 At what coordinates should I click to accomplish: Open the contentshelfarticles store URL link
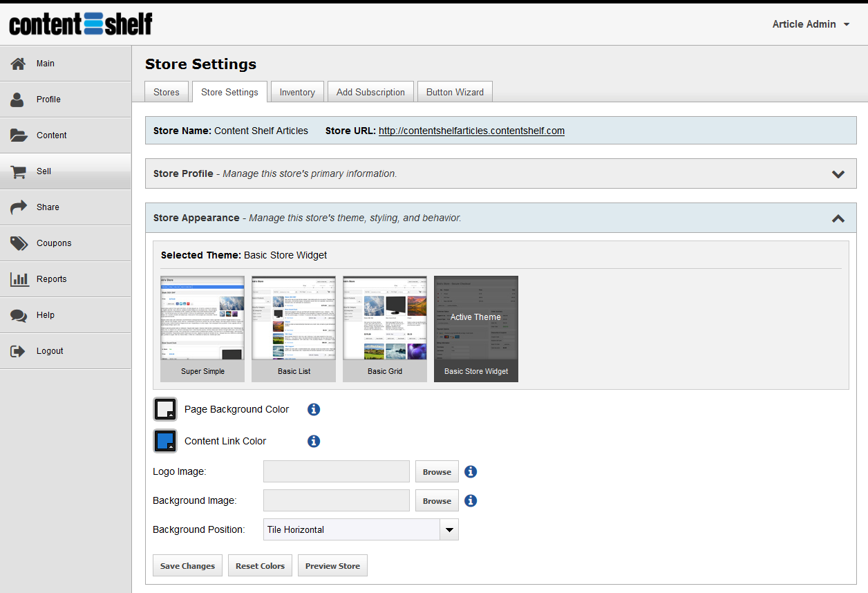tap(471, 131)
